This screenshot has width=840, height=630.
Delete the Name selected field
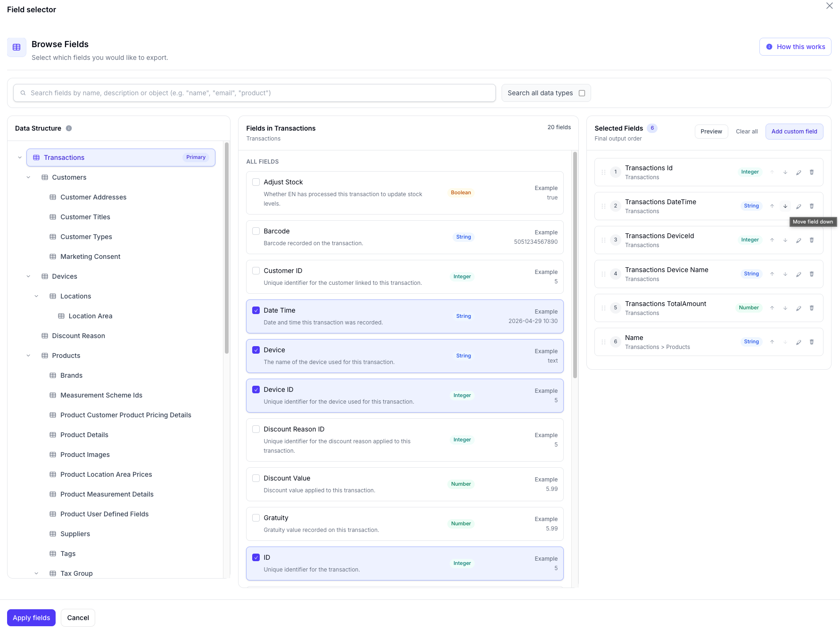click(x=812, y=342)
